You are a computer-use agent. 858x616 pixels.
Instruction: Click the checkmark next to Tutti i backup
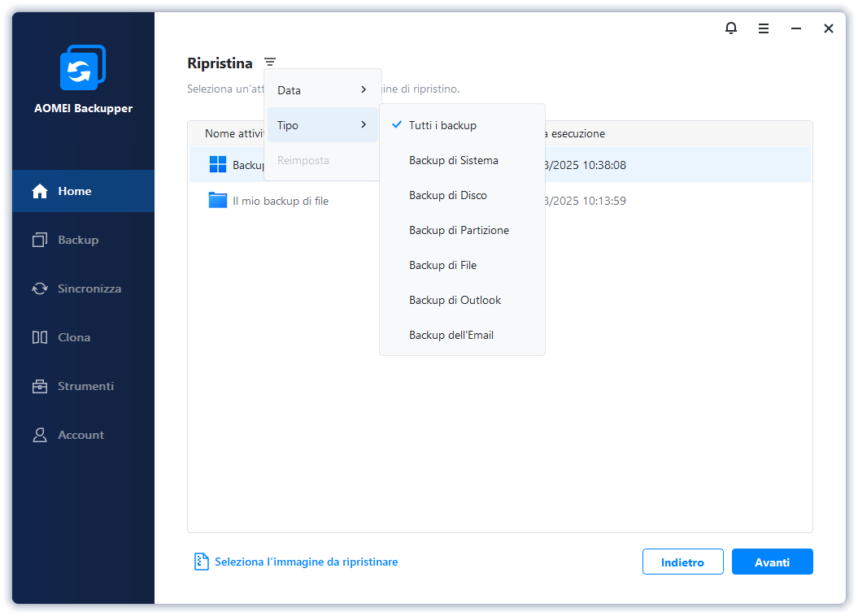coord(397,124)
